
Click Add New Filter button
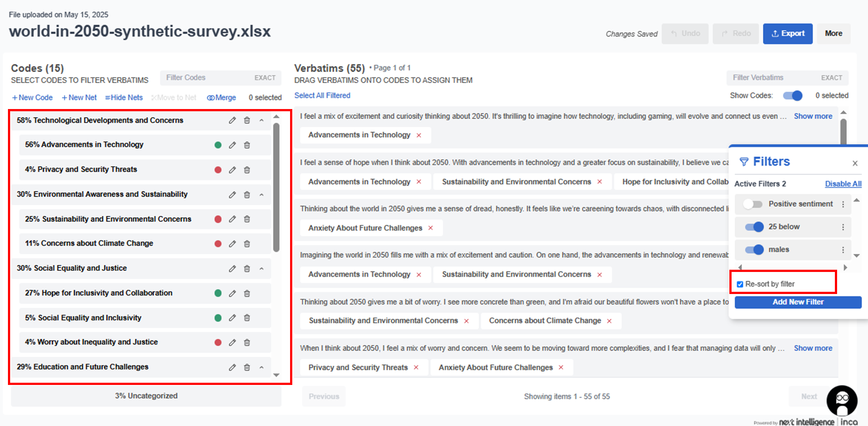point(798,302)
